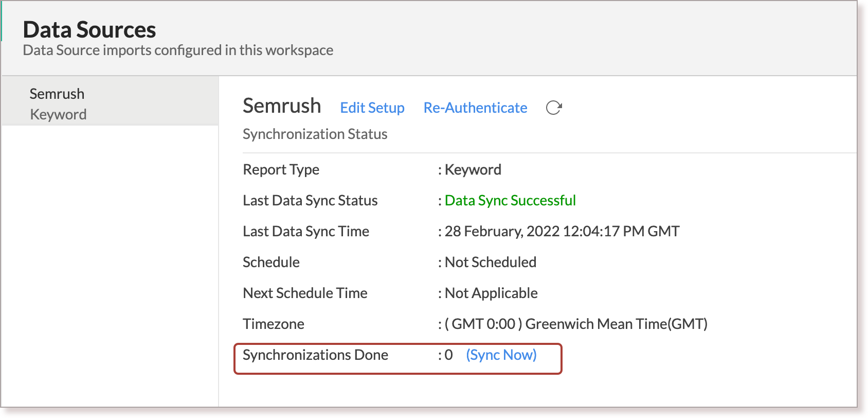The image size is (868, 418).
Task: Click the Greenwich Mean Time timezone value
Action: (x=576, y=324)
